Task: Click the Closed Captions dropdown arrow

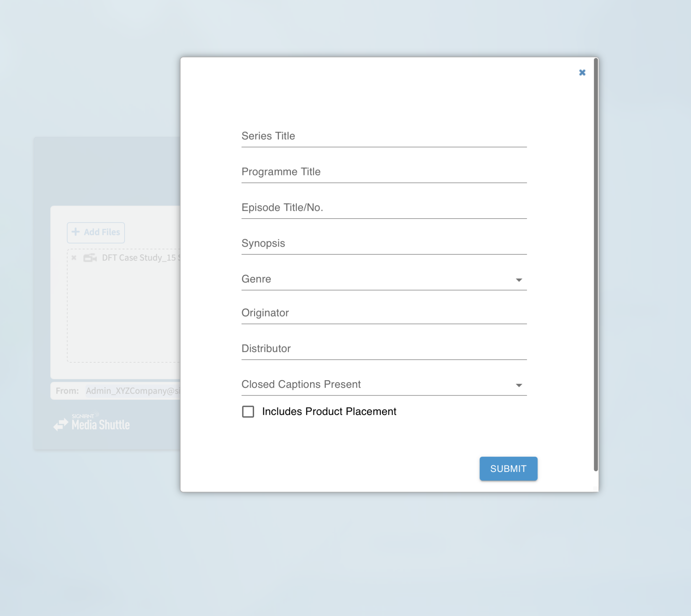Action: (519, 385)
